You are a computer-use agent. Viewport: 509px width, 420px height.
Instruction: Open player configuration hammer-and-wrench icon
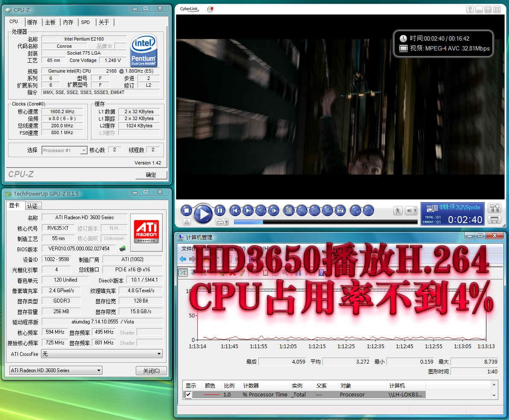point(494,208)
